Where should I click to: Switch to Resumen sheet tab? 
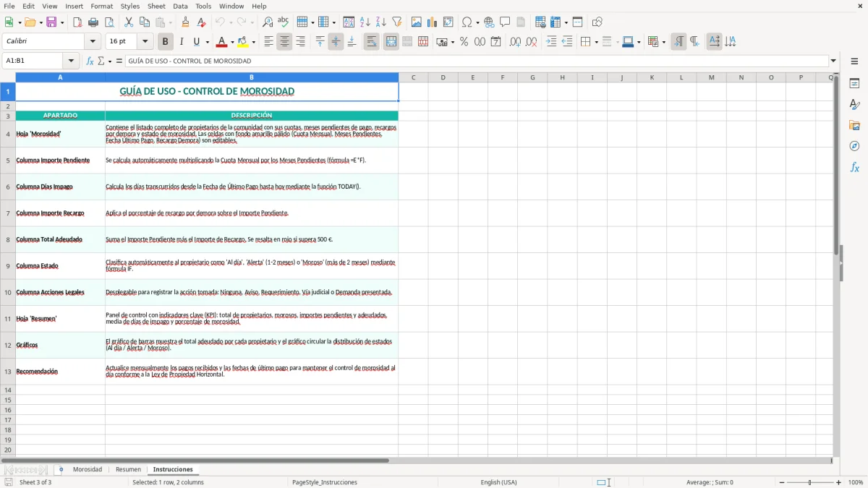[128, 469]
